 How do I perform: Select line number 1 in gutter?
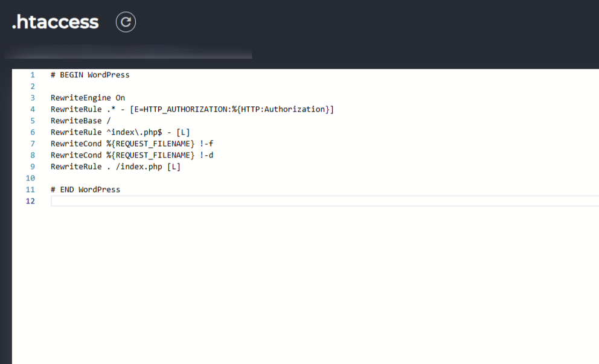point(33,75)
